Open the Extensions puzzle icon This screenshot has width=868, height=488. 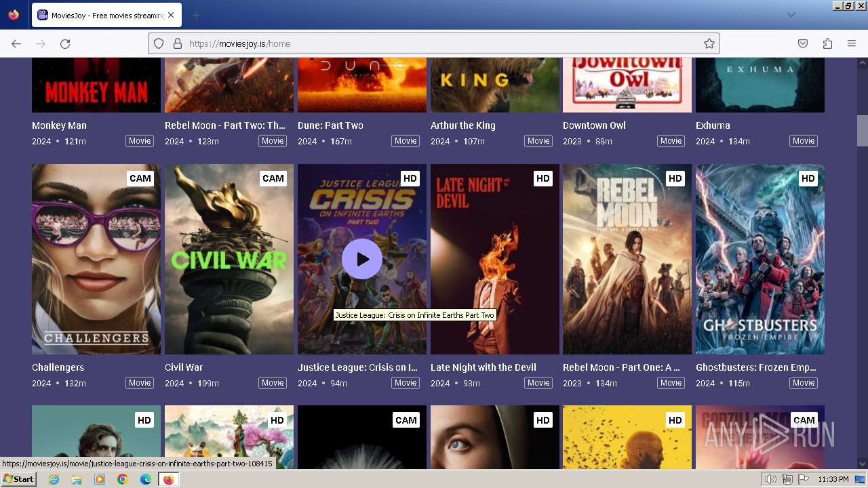827,43
